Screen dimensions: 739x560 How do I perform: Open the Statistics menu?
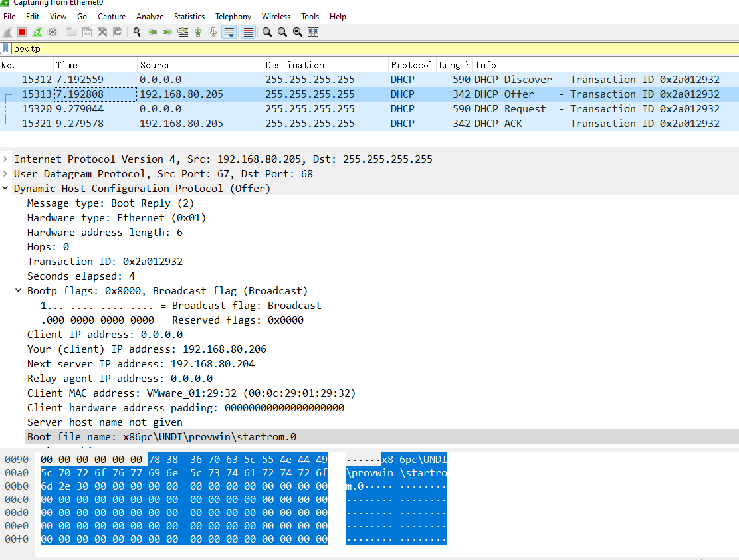click(x=189, y=16)
